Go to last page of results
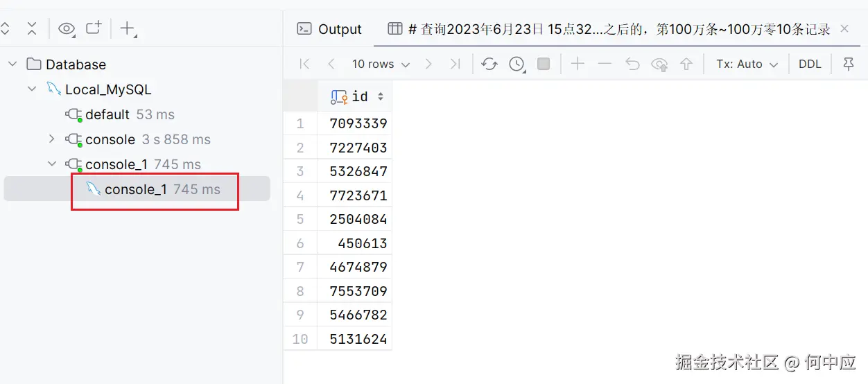868x384 pixels. pos(455,64)
